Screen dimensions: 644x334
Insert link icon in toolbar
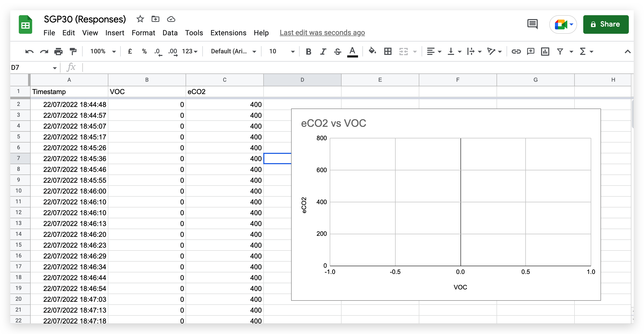516,52
